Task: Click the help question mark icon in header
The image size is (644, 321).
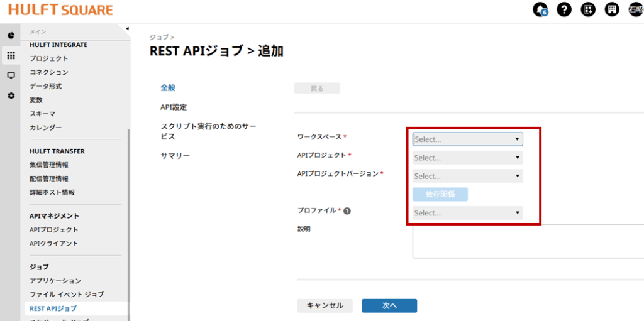Action: (564, 9)
